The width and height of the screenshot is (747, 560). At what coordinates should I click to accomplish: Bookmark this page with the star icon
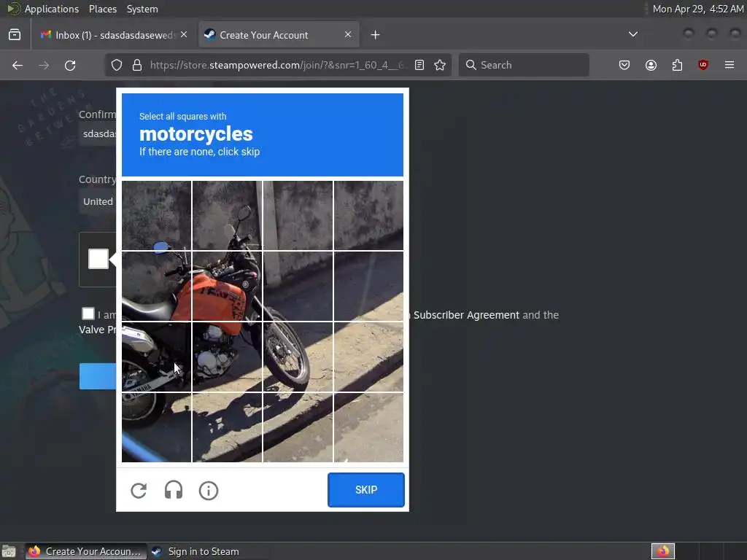440,65
